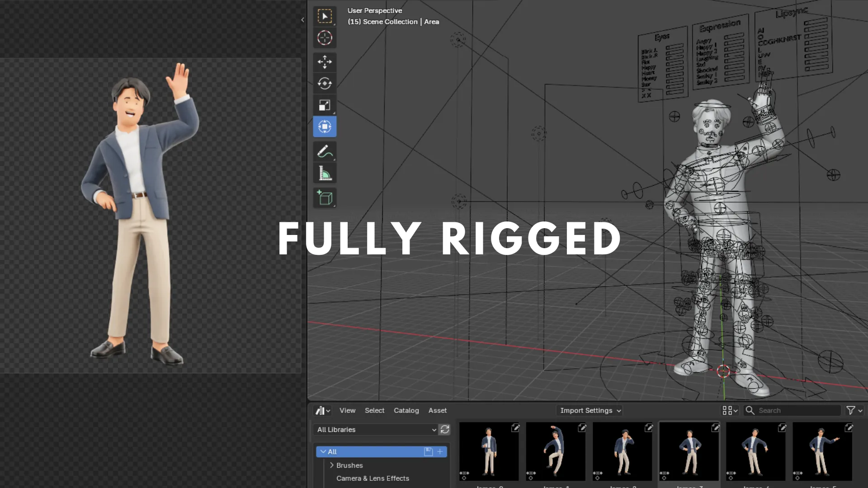Viewport: 868px width, 488px height.
Task: Click edit icon on cup-holding pose thumbnail
Action: point(515,427)
